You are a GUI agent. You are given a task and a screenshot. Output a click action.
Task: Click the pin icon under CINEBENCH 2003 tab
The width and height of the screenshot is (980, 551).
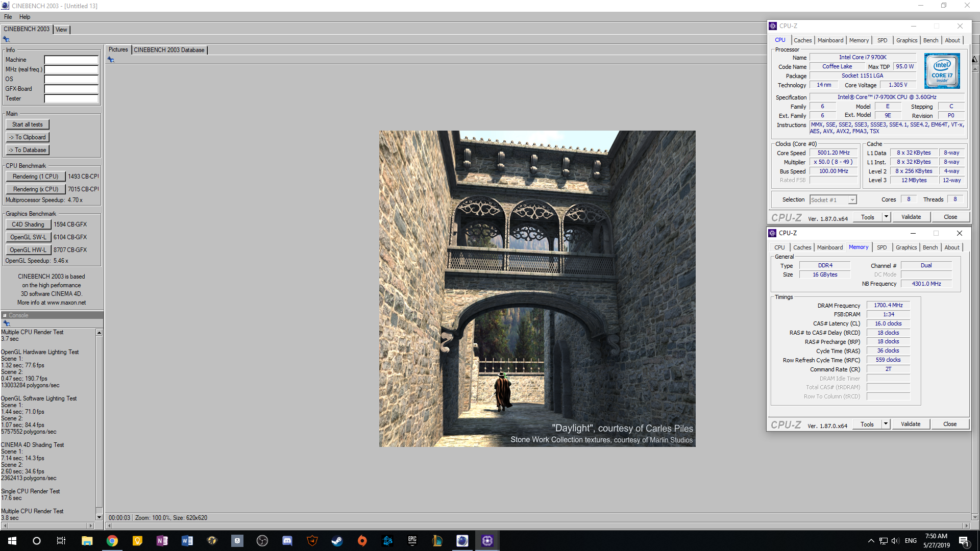click(6, 39)
